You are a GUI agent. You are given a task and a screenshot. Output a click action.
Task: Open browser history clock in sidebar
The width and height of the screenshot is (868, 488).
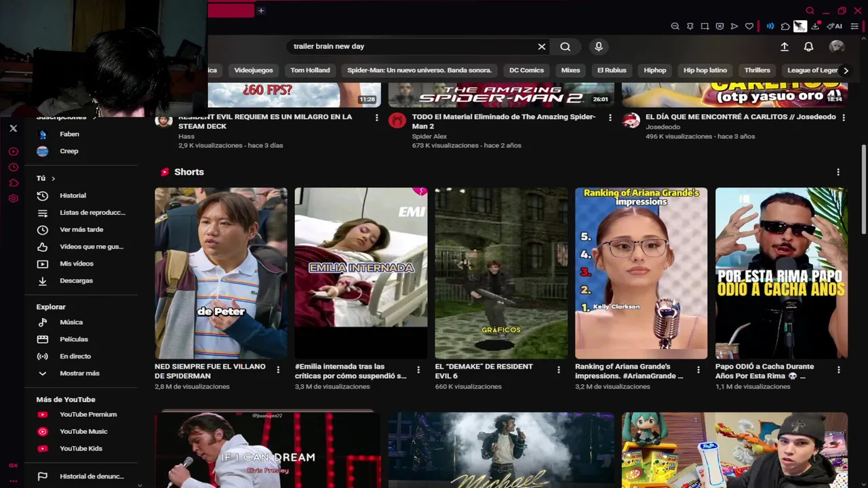tap(13, 167)
